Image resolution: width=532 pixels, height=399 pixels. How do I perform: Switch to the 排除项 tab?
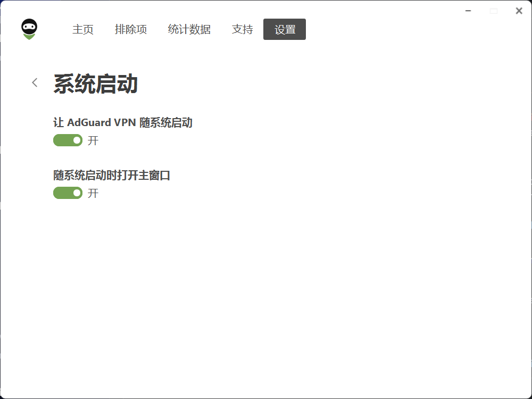(131, 29)
